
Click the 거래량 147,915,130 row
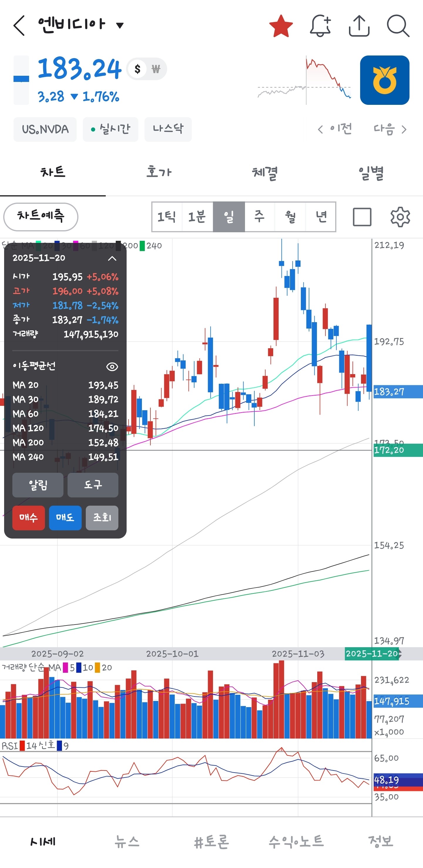tap(66, 334)
